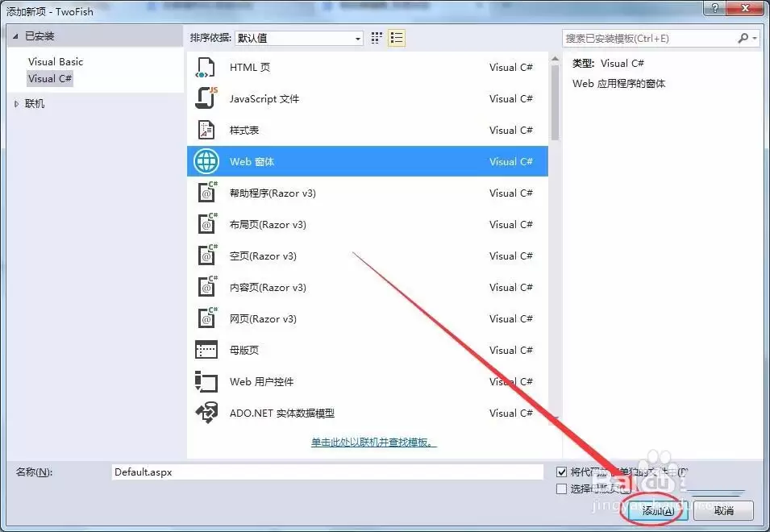Collapse the 已安装 tree node
This screenshot has height=532, width=770.
point(14,35)
